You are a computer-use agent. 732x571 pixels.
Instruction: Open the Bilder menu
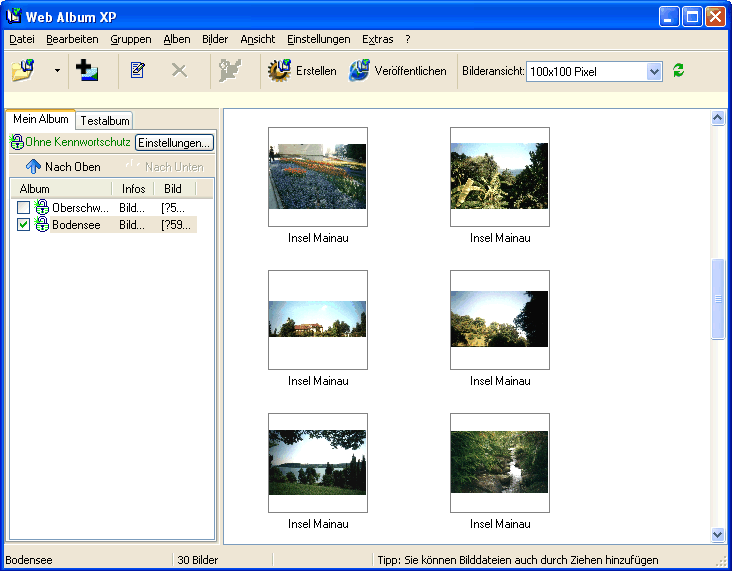click(215, 39)
